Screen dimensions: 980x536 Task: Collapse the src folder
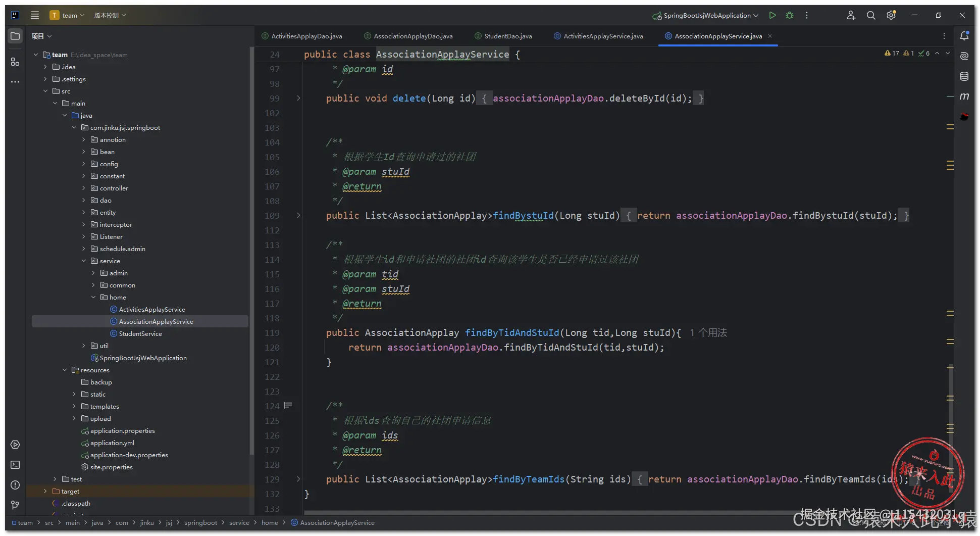click(x=45, y=91)
